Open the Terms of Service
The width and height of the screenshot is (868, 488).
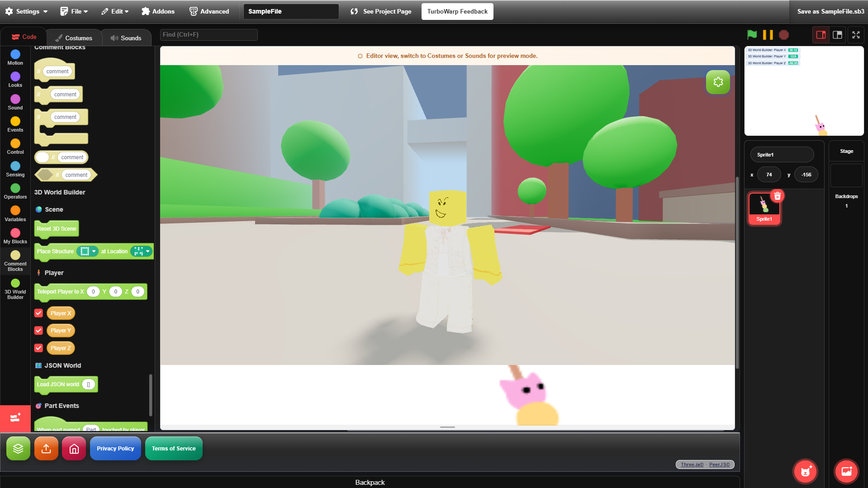pyautogui.click(x=174, y=448)
